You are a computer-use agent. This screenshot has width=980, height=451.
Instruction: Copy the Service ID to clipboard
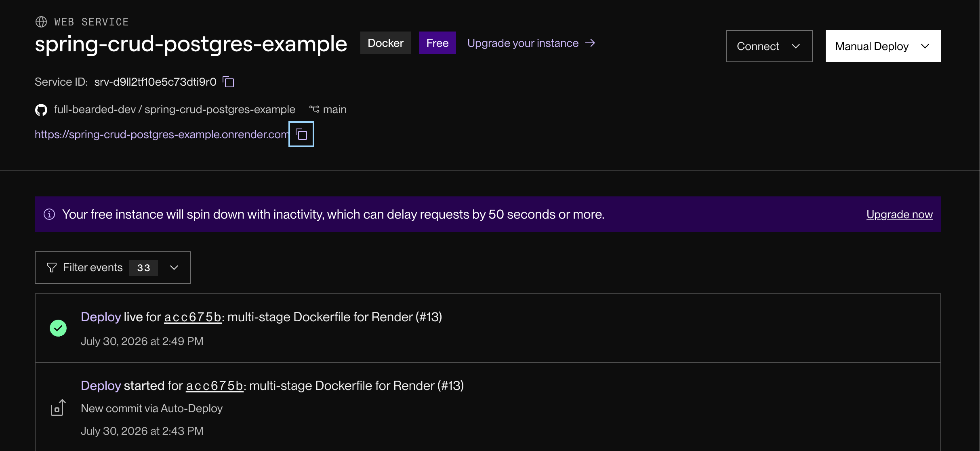click(x=228, y=82)
